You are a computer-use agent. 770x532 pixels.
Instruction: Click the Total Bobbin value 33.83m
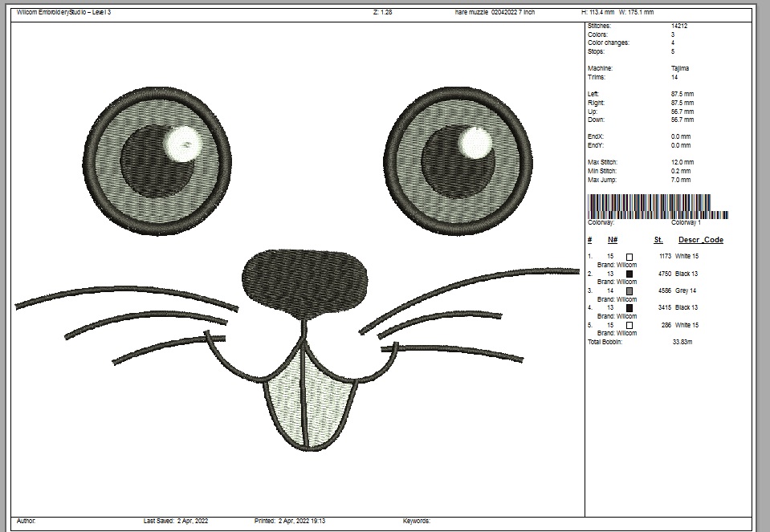682,343
